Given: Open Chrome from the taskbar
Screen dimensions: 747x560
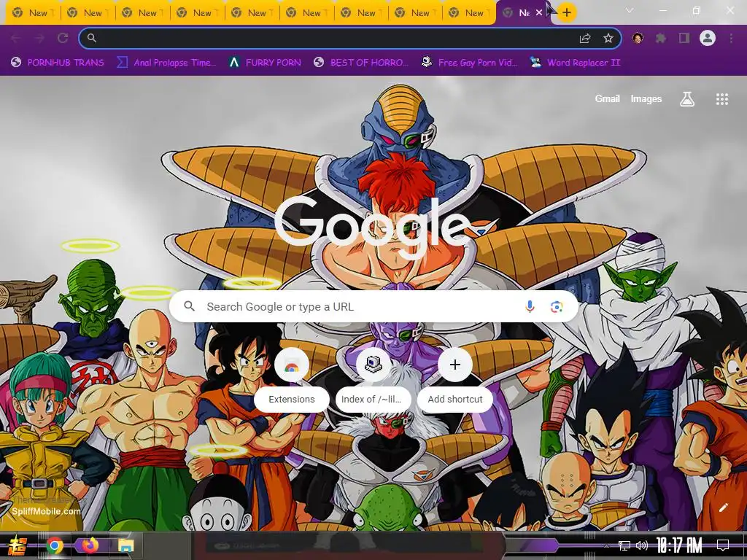Looking at the screenshot, I should pos(54,545).
